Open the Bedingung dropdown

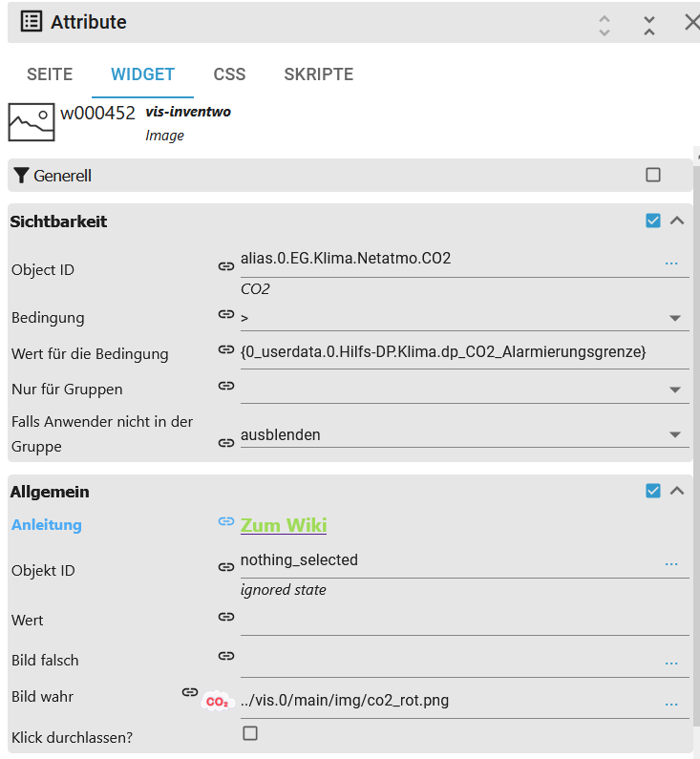674,318
